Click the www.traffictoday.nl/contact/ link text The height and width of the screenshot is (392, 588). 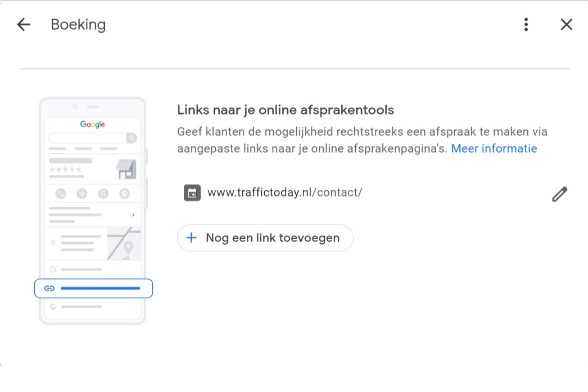(x=284, y=193)
